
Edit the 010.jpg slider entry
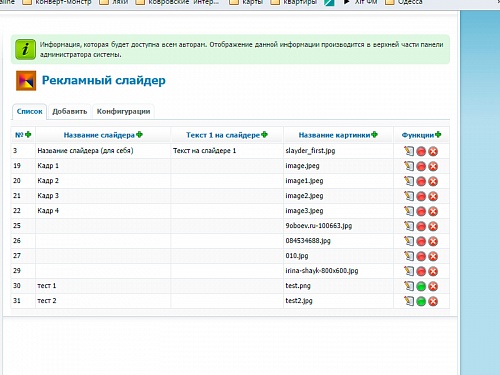409,256
